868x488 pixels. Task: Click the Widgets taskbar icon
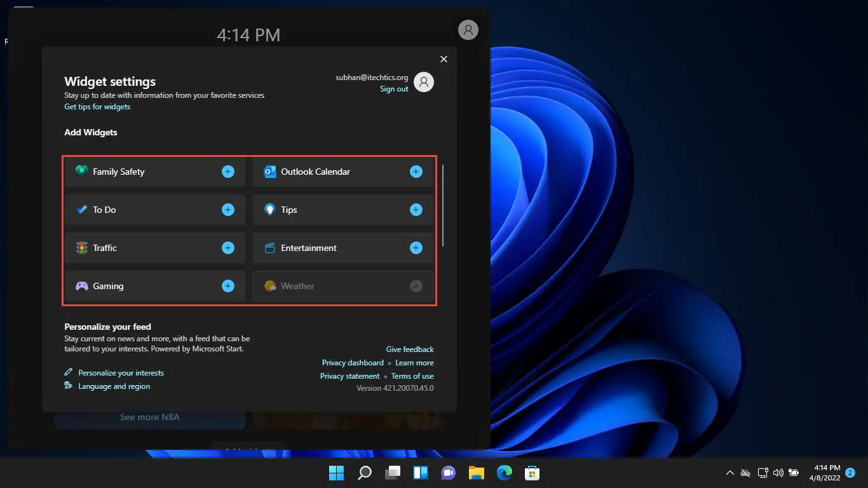(x=421, y=473)
